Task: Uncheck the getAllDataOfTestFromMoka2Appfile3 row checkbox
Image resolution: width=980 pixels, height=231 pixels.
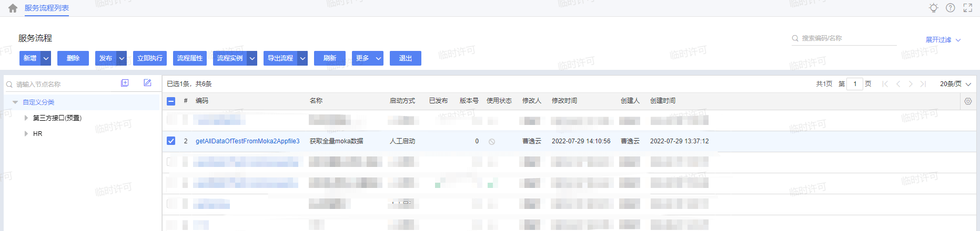Action: (171, 141)
